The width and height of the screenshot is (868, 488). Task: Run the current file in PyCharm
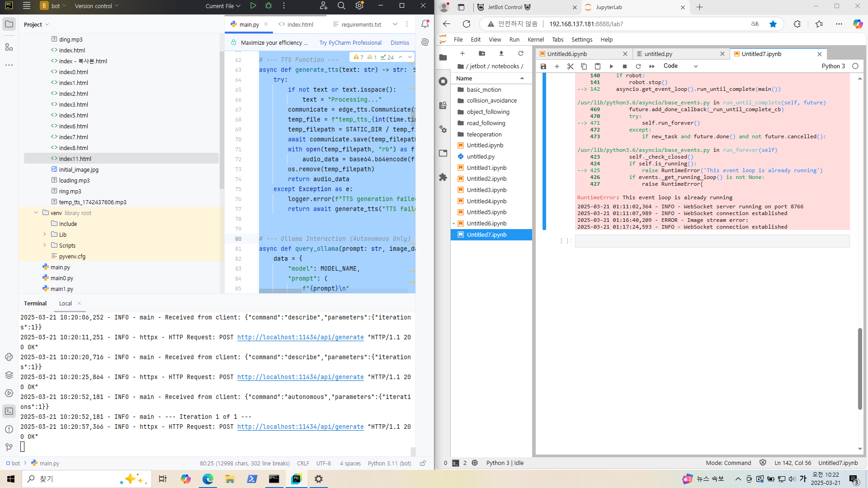[x=253, y=6]
